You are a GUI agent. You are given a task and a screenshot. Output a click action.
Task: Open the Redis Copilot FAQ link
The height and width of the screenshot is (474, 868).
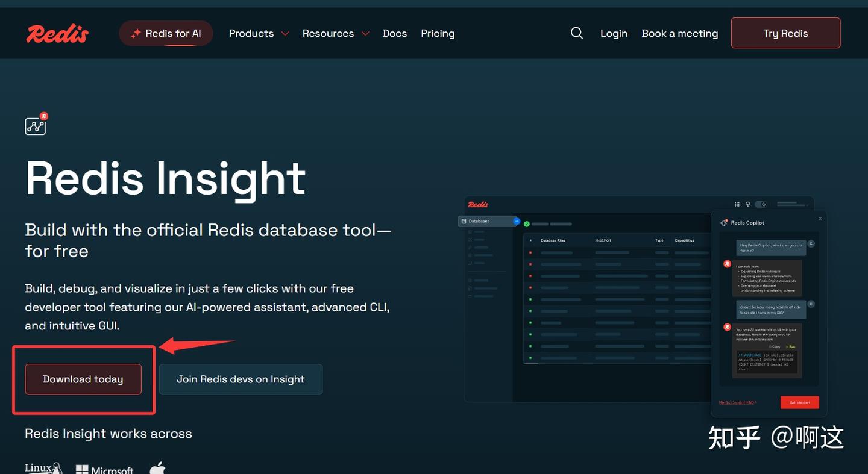coord(737,402)
